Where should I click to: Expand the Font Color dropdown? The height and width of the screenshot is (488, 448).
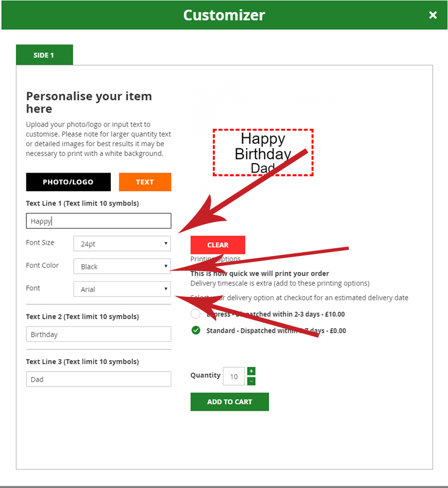coord(122,266)
